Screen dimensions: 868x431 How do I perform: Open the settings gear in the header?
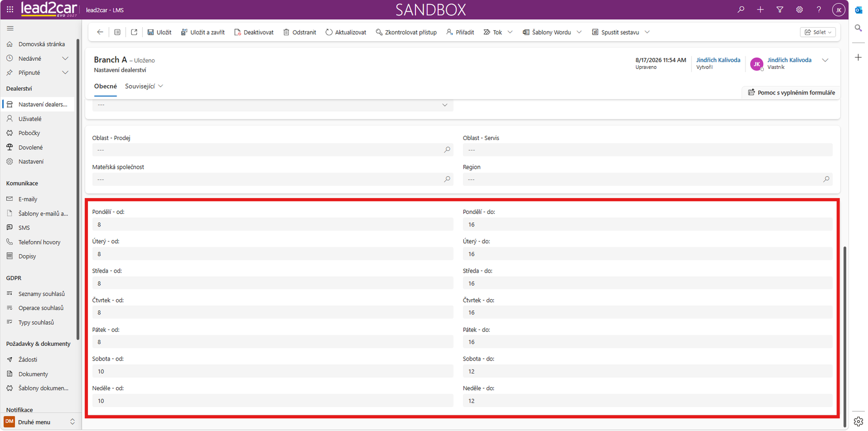[x=799, y=10]
